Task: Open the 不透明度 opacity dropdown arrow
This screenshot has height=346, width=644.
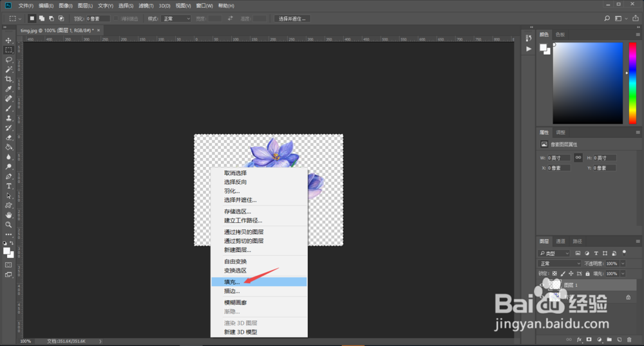Action: (x=623, y=264)
